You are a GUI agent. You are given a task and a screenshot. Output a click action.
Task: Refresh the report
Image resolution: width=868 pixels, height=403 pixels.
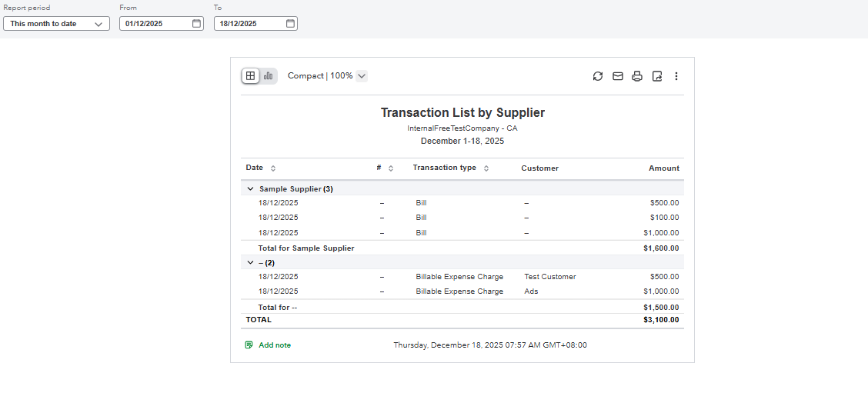598,76
